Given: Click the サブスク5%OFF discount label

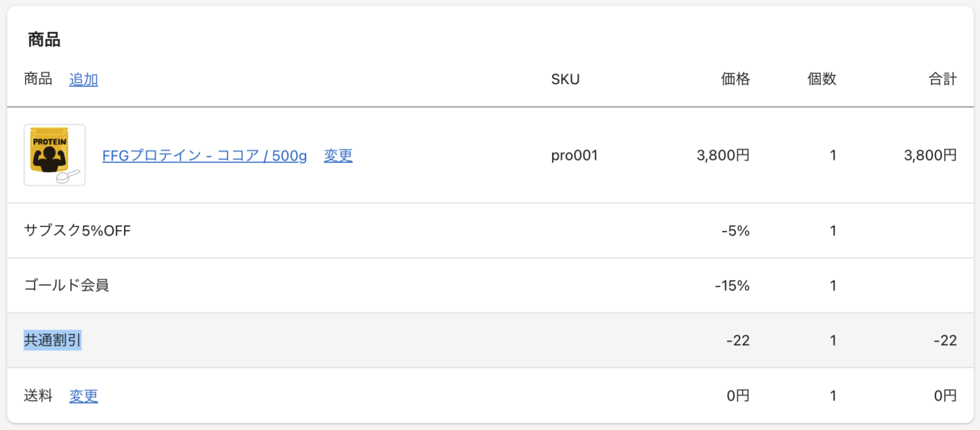Looking at the screenshot, I should (x=77, y=231).
